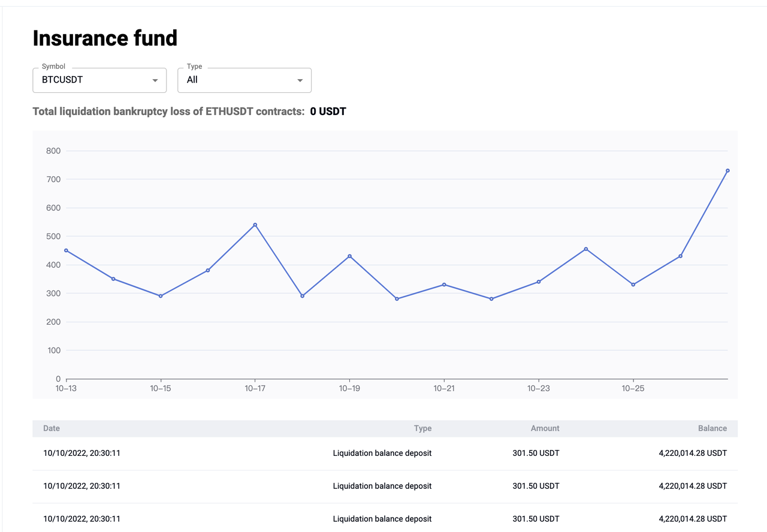The width and height of the screenshot is (767, 532).
Task: Click the last table row's balance value
Action: tap(692, 519)
